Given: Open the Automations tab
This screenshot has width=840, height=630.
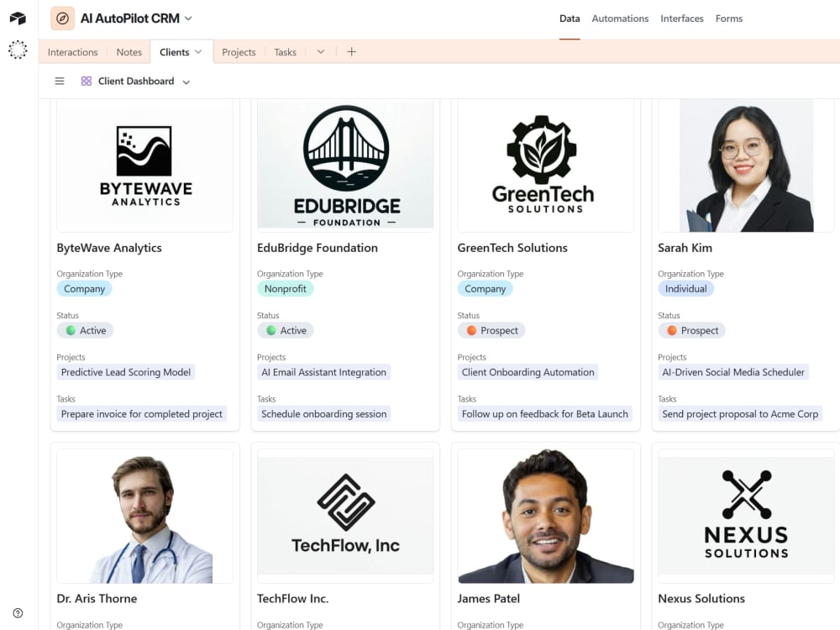Looking at the screenshot, I should click(x=620, y=18).
